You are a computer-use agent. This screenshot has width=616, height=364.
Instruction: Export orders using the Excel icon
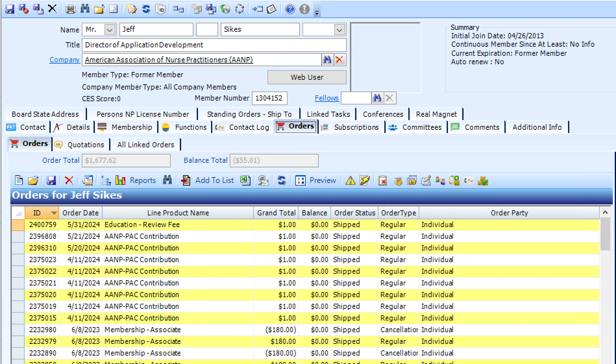[245, 180]
